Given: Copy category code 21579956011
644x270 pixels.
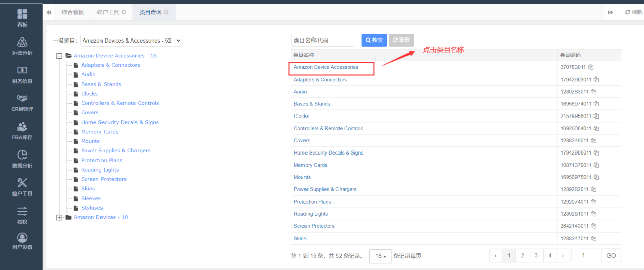Looking at the screenshot, I should point(596,116).
